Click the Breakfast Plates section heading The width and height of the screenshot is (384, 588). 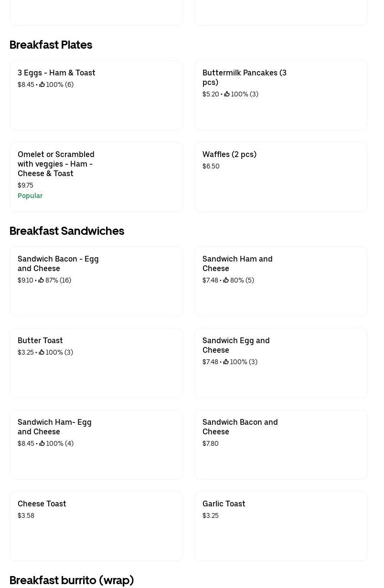tap(51, 44)
